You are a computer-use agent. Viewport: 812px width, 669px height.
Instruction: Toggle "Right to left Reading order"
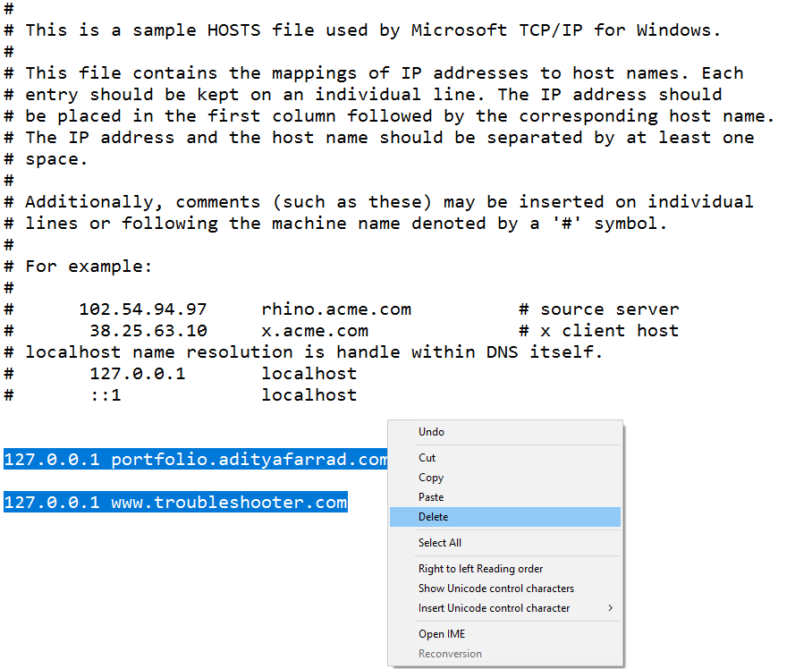tap(480, 569)
